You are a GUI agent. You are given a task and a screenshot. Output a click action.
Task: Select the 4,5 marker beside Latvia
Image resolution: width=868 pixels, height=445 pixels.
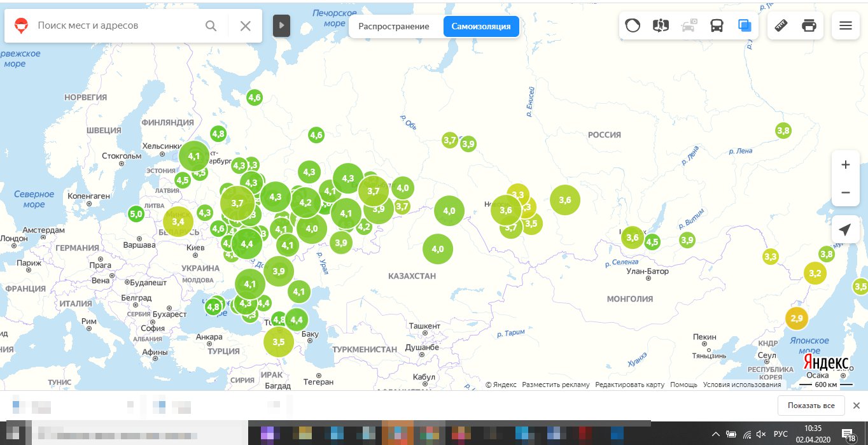point(183,180)
